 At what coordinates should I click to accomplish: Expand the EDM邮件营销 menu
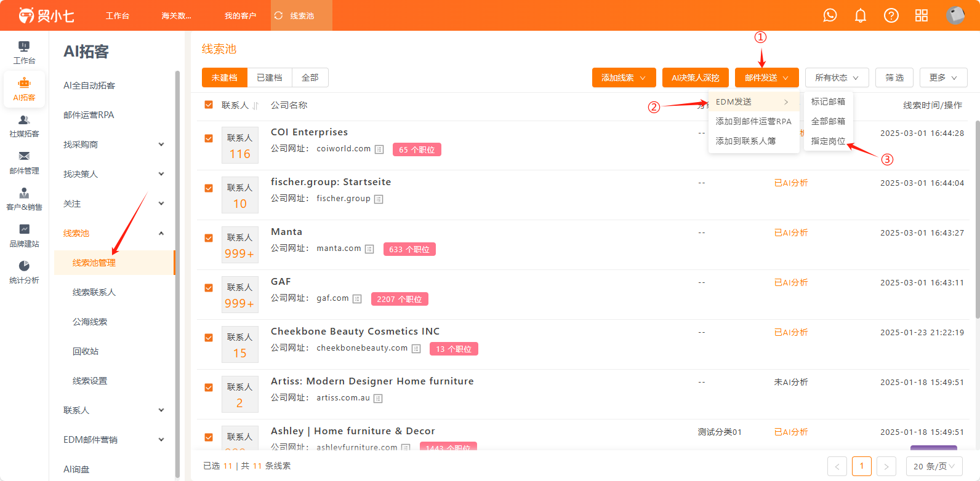(x=114, y=440)
